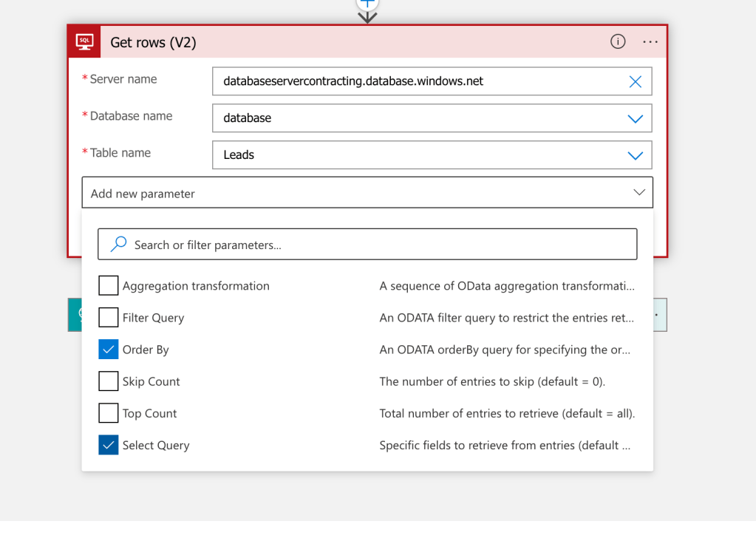This screenshot has height=538, width=756.
Task: Click the SQL connector icon in header
Action: click(84, 42)
